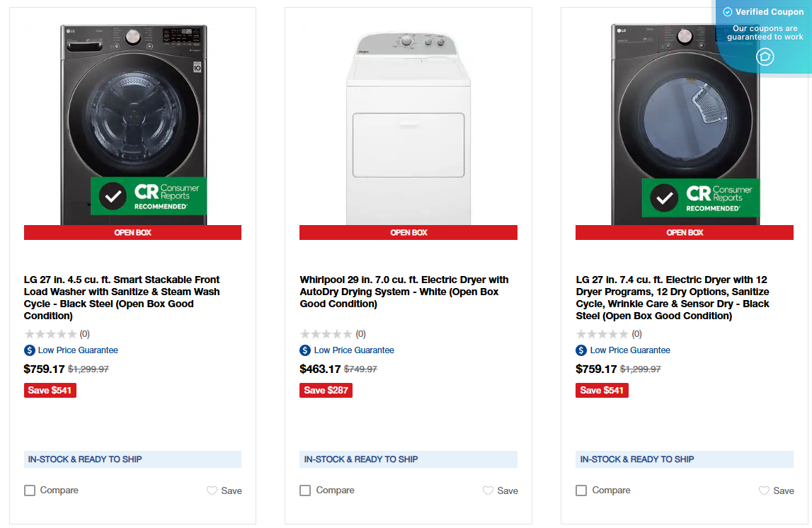Viewport: 812px width, 528px height.
Task: Click the OPEN BOX banner on the Whirlpool dryer
Action: [x=408, y=231]
